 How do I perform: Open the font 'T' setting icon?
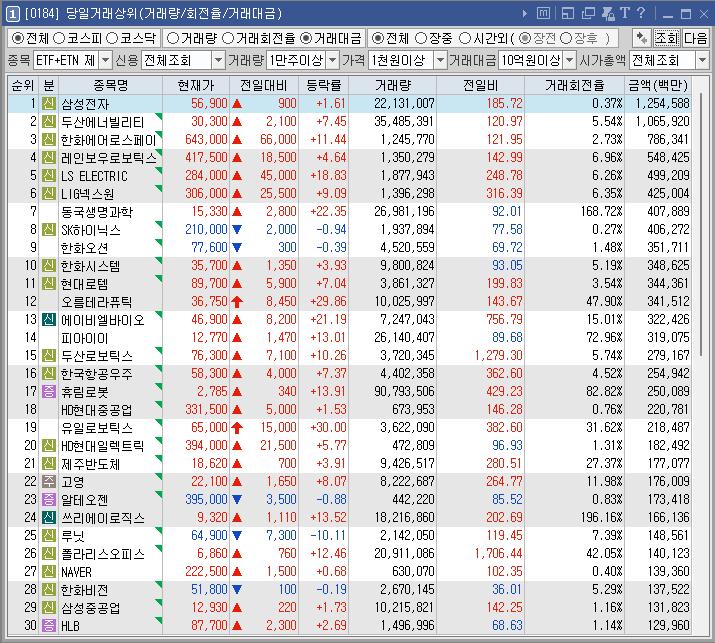625,13
